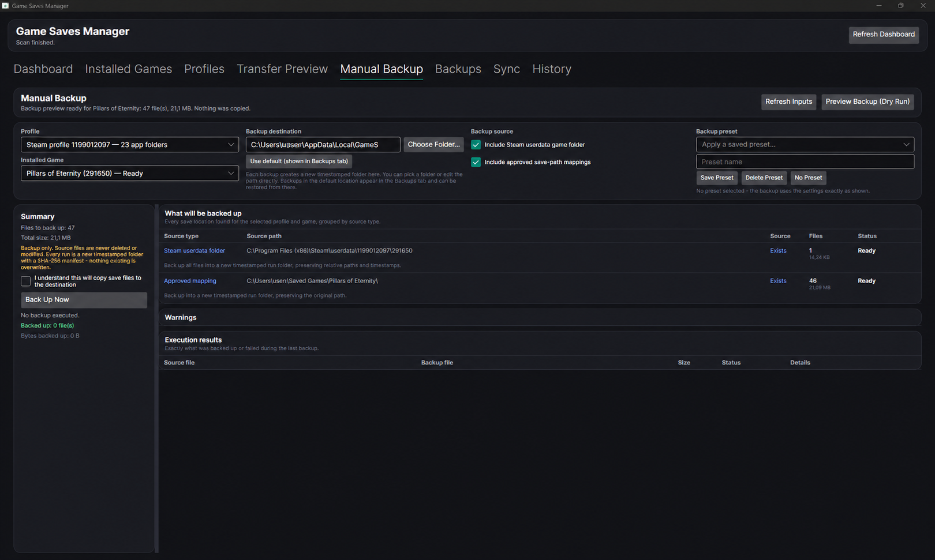Click the splitter beside the Summary panel
Viewport: 935px width, 560px height.
point(156,378)
